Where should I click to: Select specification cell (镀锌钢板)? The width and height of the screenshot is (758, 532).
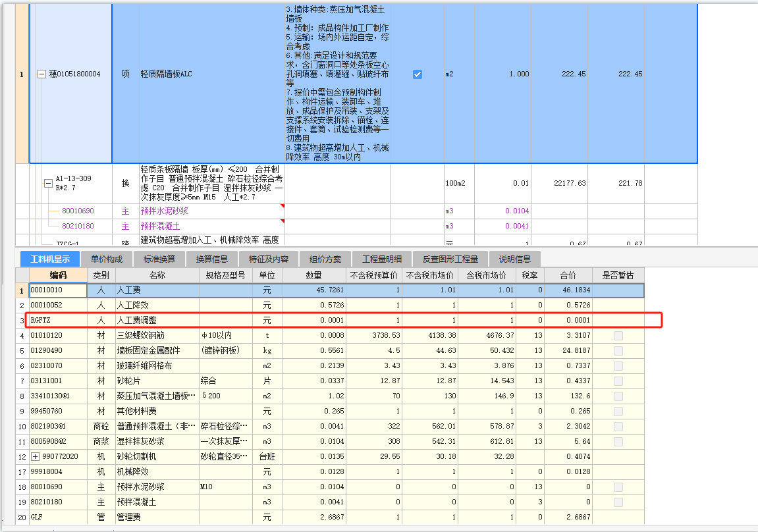pyautogui.click(x=226, y=351)
